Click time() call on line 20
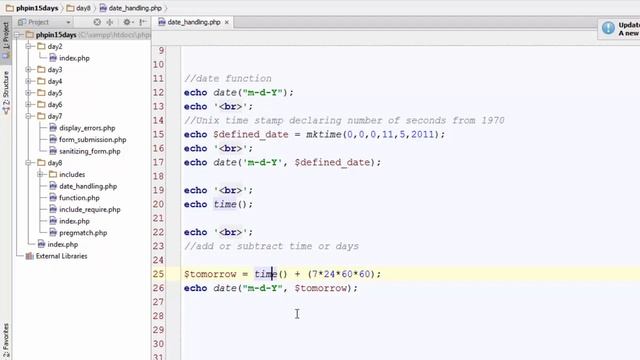This screenshot has width=640, height=360. pyautogui.click(x=230, y=204)
